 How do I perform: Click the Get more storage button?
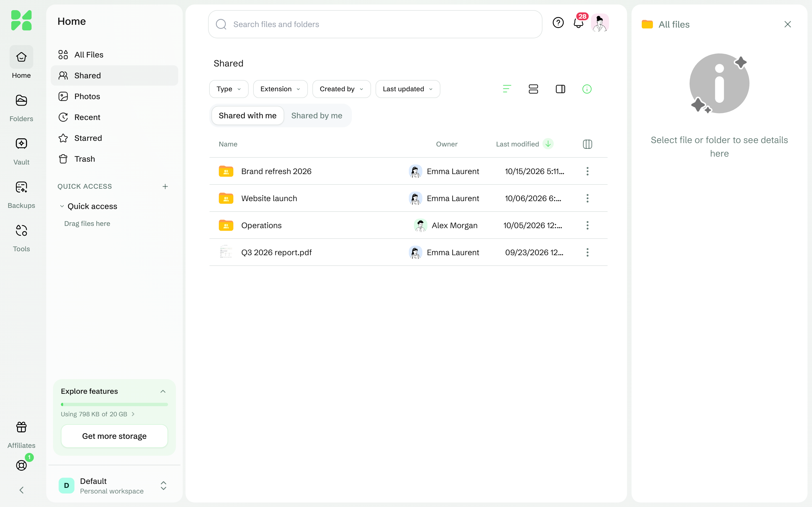(x=114, y=436)
